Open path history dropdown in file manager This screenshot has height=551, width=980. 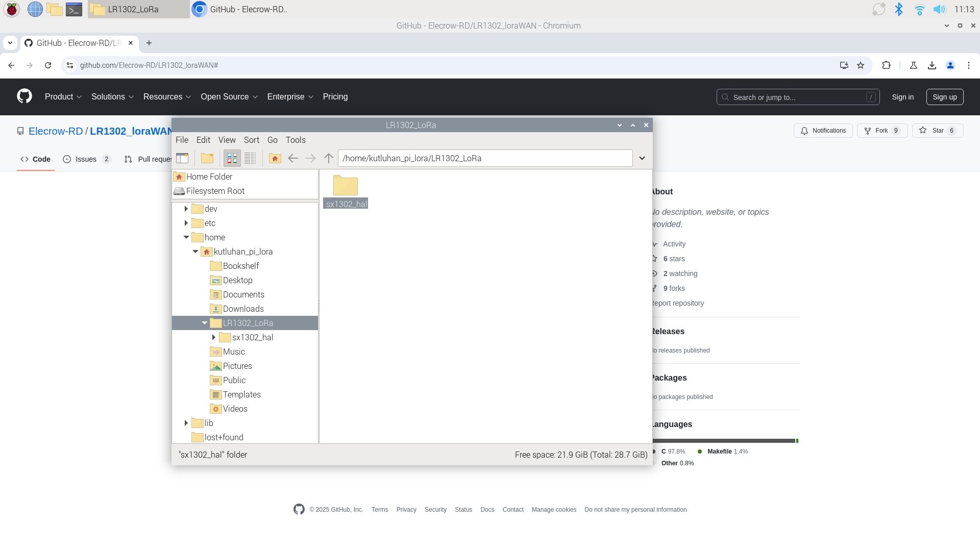point(642,158)
